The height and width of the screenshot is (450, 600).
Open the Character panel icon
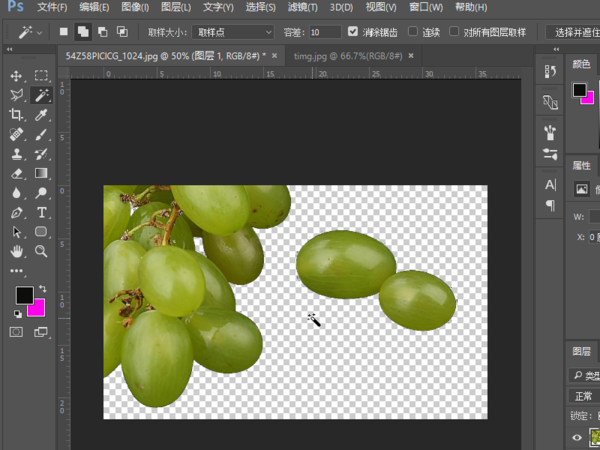550,185
